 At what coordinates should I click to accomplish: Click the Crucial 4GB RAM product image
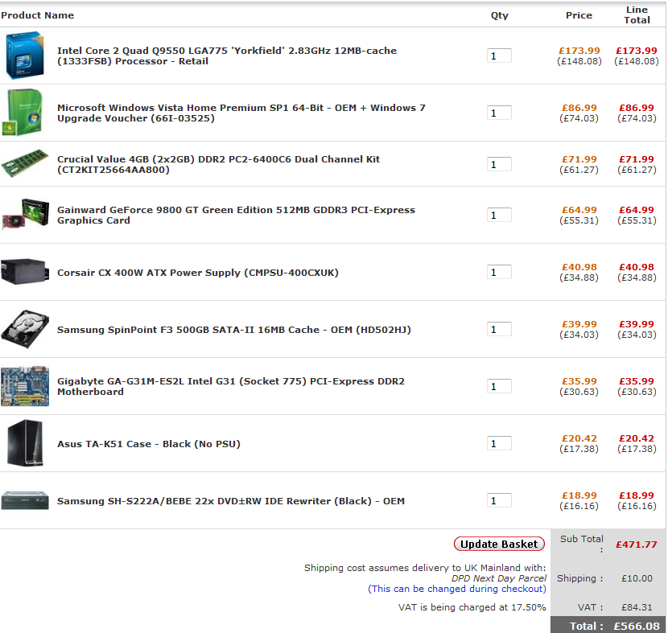point(25,163)
